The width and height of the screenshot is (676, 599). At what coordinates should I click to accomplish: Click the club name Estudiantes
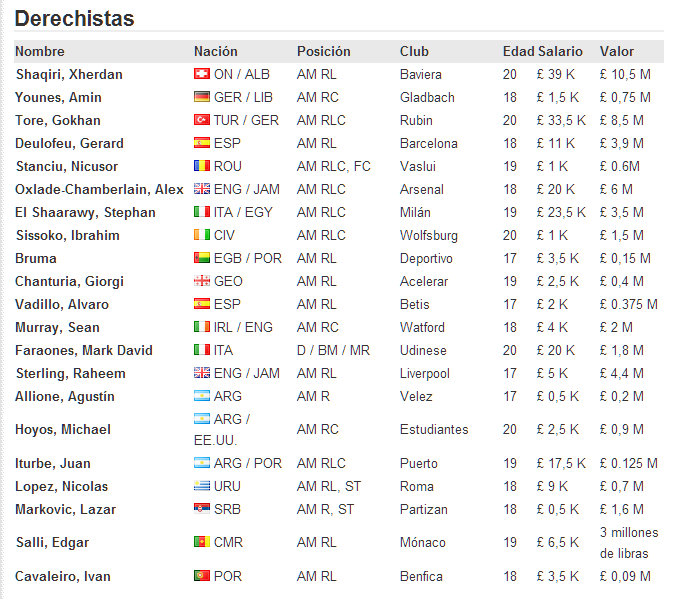click(434, 429)
